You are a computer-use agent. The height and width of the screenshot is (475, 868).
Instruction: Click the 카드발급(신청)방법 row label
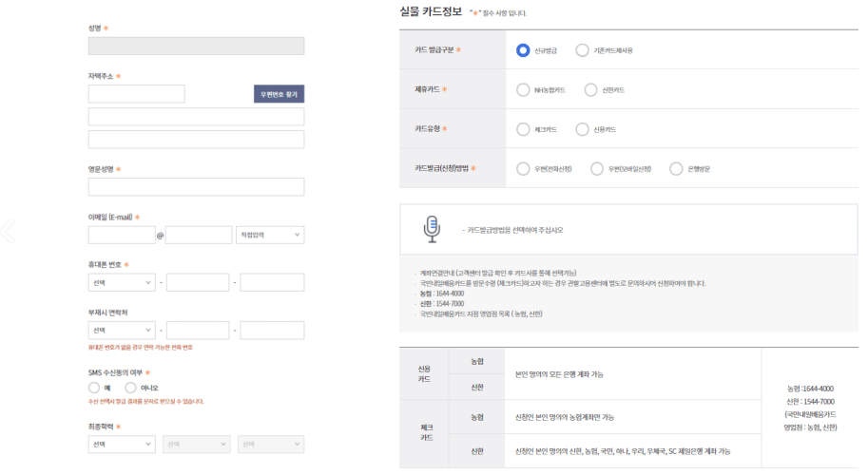point(442,168)
